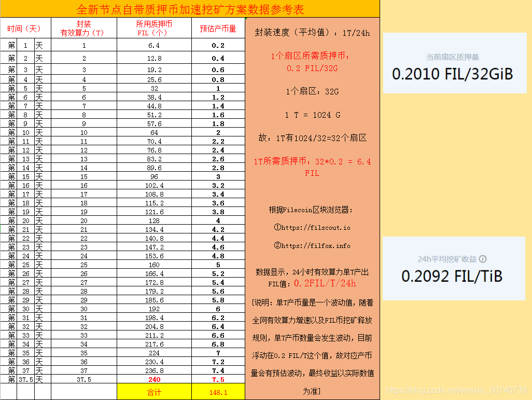This screenshot has height=400, width=532.
Task: Select pledged FIL cell 83.2
Action: (x=154, y=159)
